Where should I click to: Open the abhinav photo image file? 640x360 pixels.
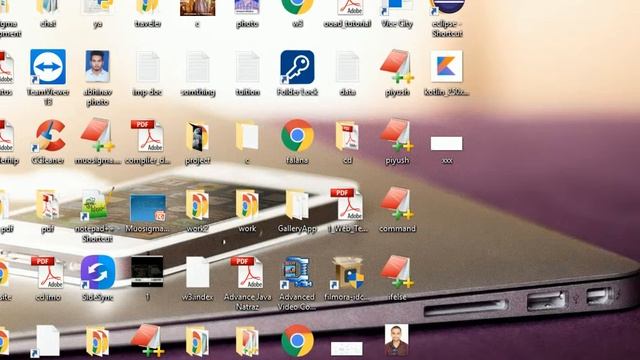[97, 67]
